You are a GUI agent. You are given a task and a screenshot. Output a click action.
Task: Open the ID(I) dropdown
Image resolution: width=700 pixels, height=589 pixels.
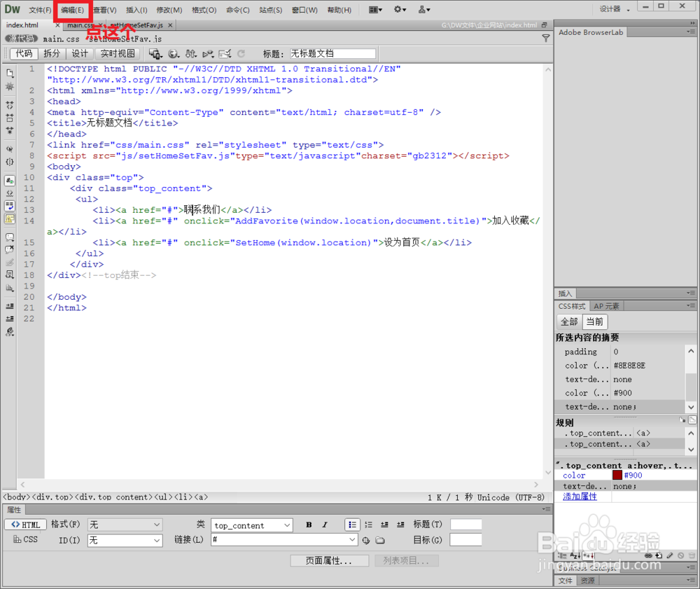[x=125, y=541]
